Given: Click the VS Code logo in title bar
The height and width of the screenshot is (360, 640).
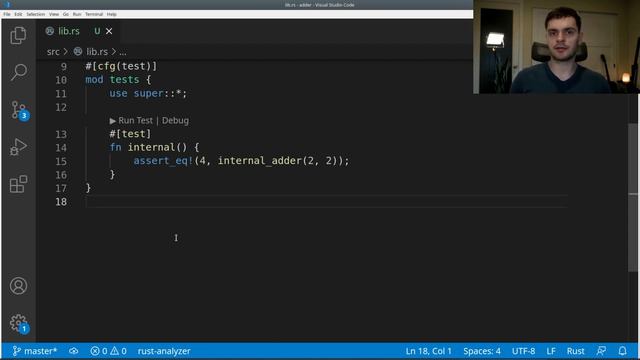Looking at the screenshot, I should point(7,5).
